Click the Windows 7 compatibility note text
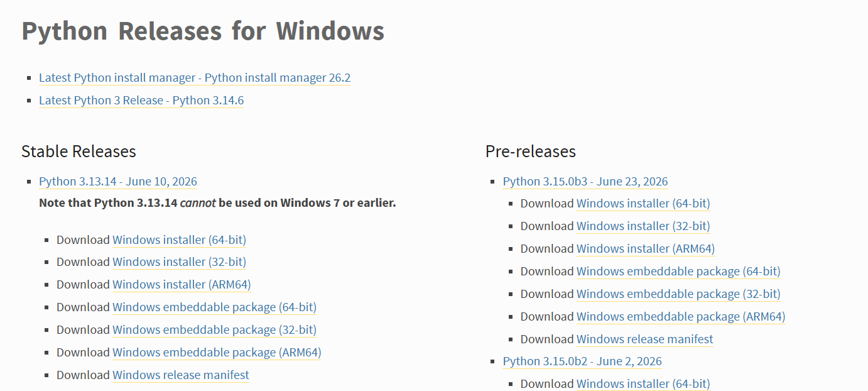Screen dimensions: 868x391 (217, 203)
